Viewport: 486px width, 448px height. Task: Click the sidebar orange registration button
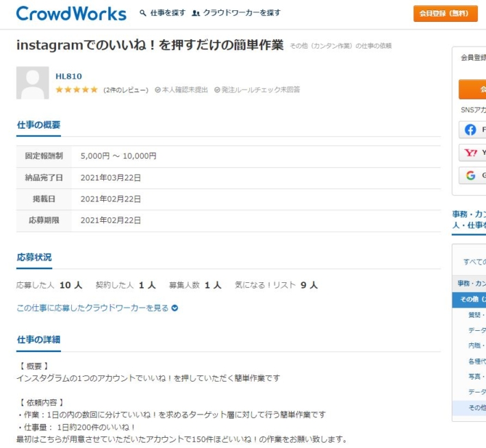click(x=472, y=89)
